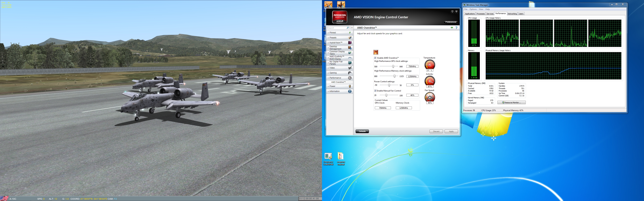The image size is (644, 201).
Task: Click the Information 'i' icon in sidebar
Action: [x=350, y=91]
